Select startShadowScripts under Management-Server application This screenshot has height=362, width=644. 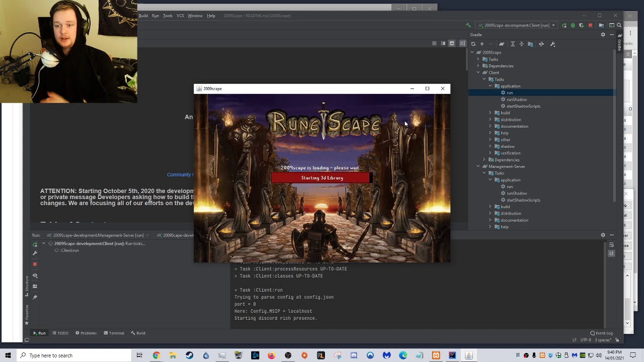tap(523, 200)
